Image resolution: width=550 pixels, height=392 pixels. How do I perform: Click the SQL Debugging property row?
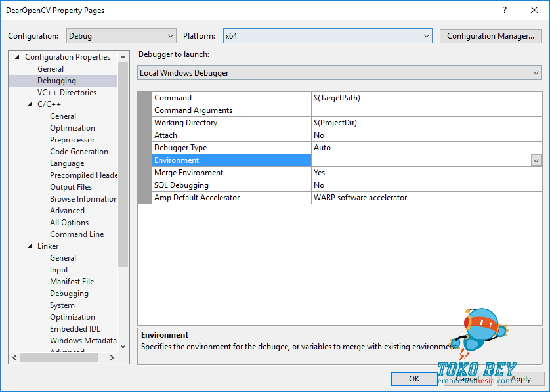232,185
